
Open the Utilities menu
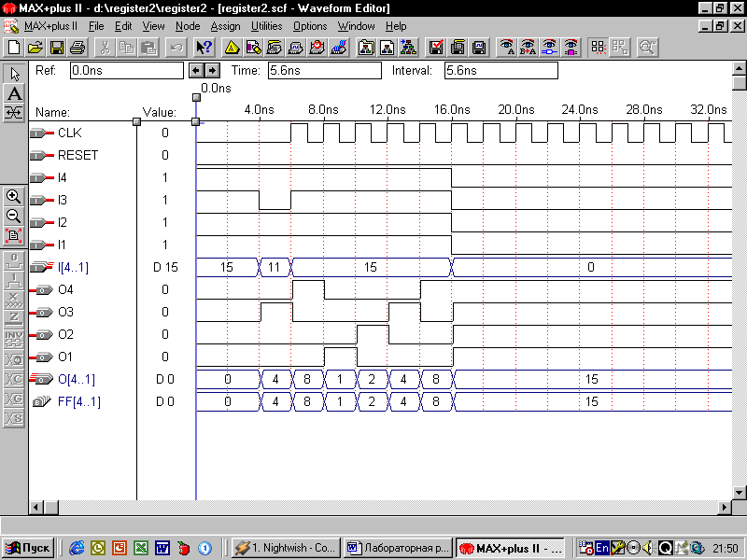[266, 26]
